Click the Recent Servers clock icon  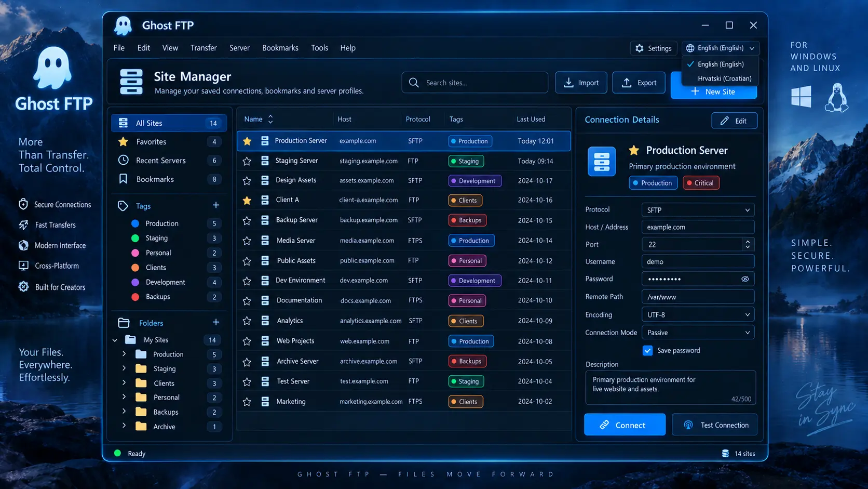click(x=123, y=160)
